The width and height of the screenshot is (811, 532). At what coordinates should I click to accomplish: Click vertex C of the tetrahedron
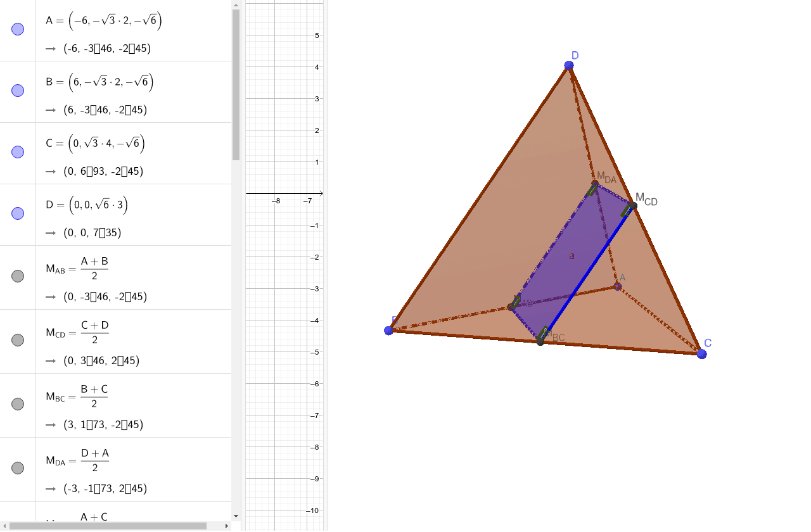pos(701,354)
